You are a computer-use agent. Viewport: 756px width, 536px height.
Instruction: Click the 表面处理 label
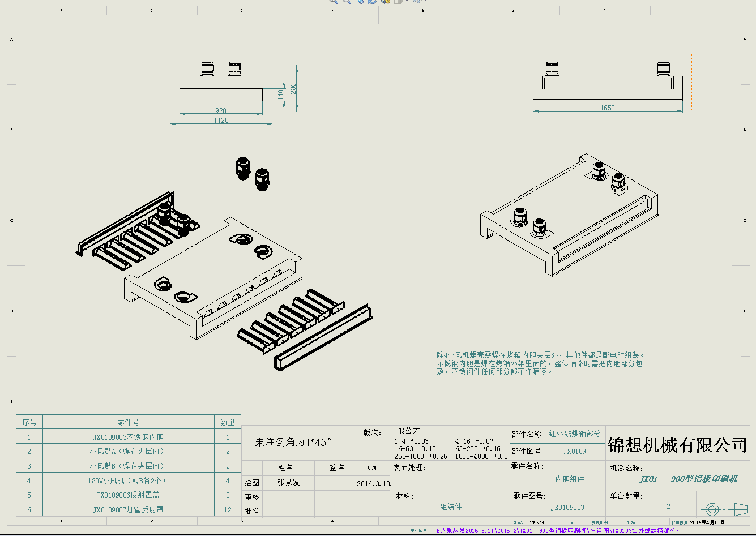409,468
